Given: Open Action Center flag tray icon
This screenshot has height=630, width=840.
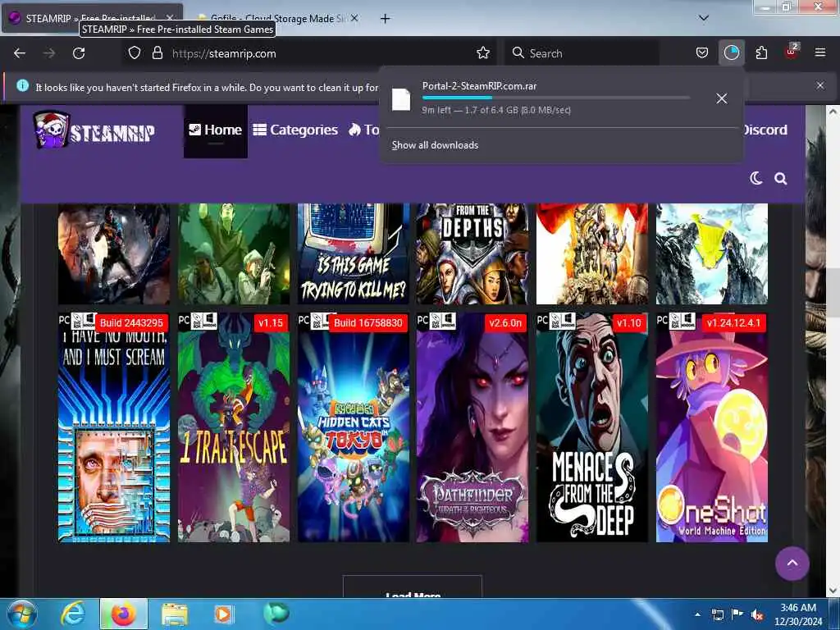Looking at the screenshot, I should coord(737,614).
